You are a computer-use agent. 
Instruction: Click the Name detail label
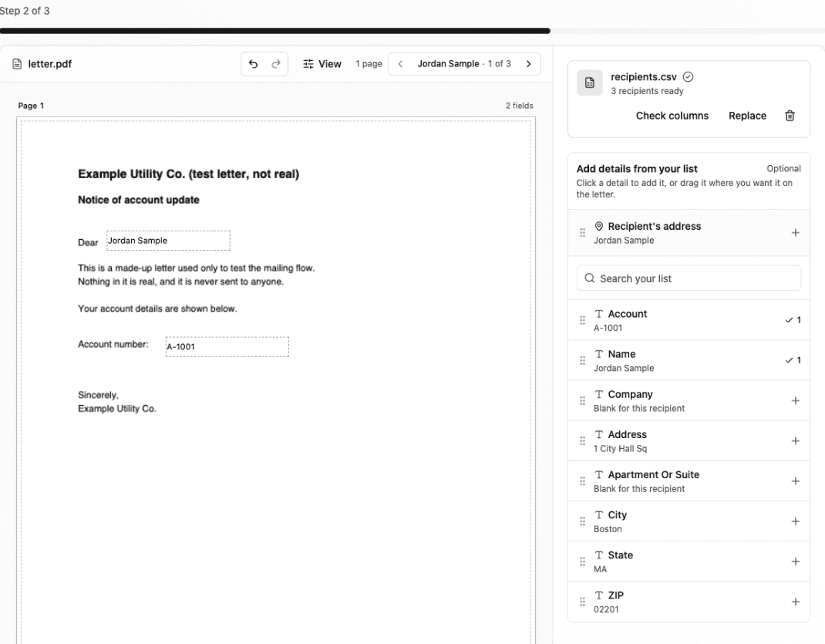(x=621, y=354)
